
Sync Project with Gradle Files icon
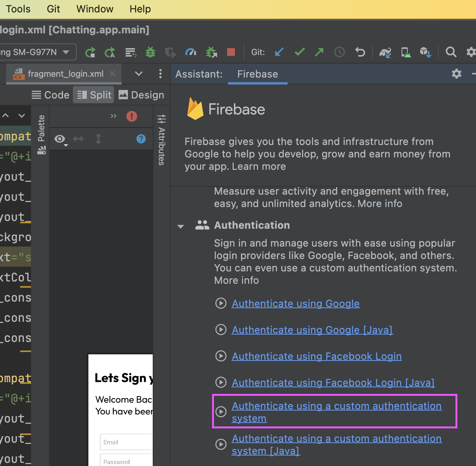(x=385, y=52)
